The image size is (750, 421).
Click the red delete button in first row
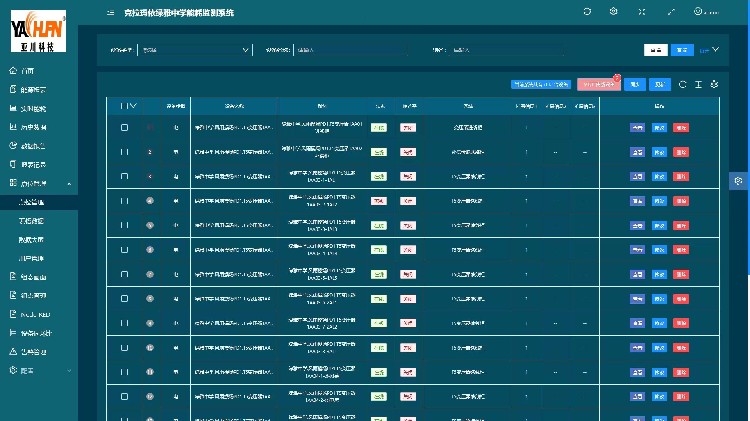point(681,128)
